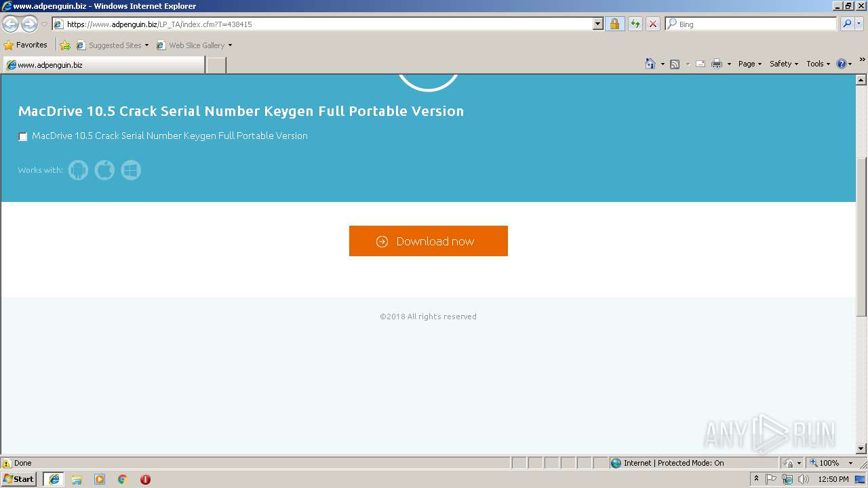This screenshot has height=488, width=868.
Task: Click the Action Center flag tray icon
Action: tap(772, 479)
